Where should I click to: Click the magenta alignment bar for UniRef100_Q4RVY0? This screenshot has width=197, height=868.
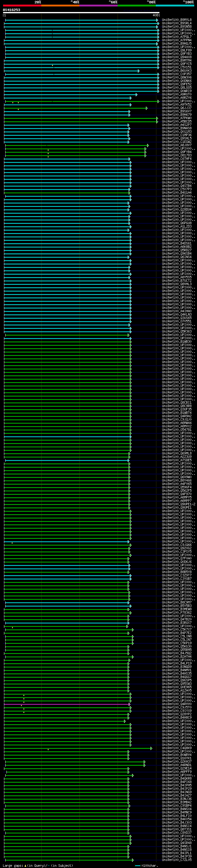click(x=68, y=704)
